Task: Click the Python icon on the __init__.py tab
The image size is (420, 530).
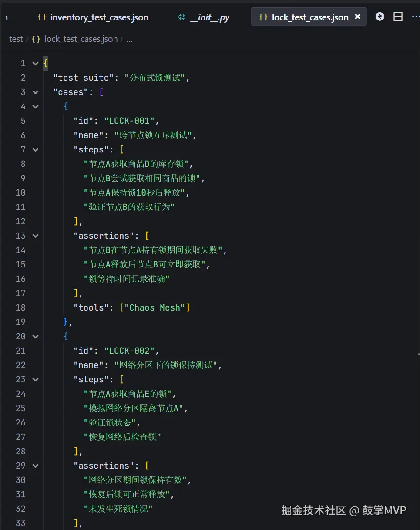Action: (x=181, y=17)
